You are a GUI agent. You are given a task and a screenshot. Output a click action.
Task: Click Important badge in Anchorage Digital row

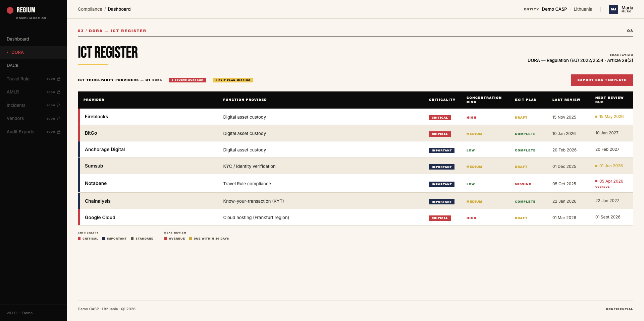click(442, 150)
